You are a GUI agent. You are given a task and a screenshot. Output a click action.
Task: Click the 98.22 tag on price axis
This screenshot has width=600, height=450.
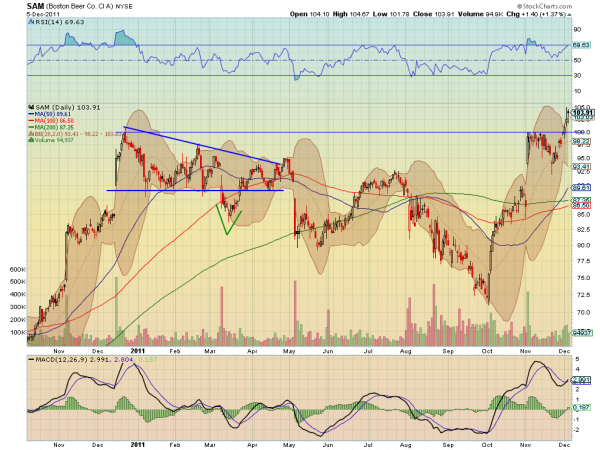(x=582, y=141)
